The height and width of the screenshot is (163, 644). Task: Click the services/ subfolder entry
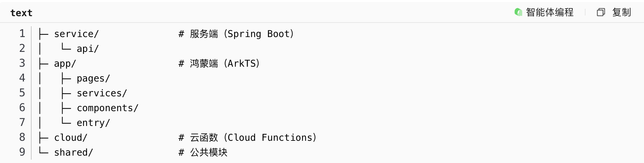point(102,93)
